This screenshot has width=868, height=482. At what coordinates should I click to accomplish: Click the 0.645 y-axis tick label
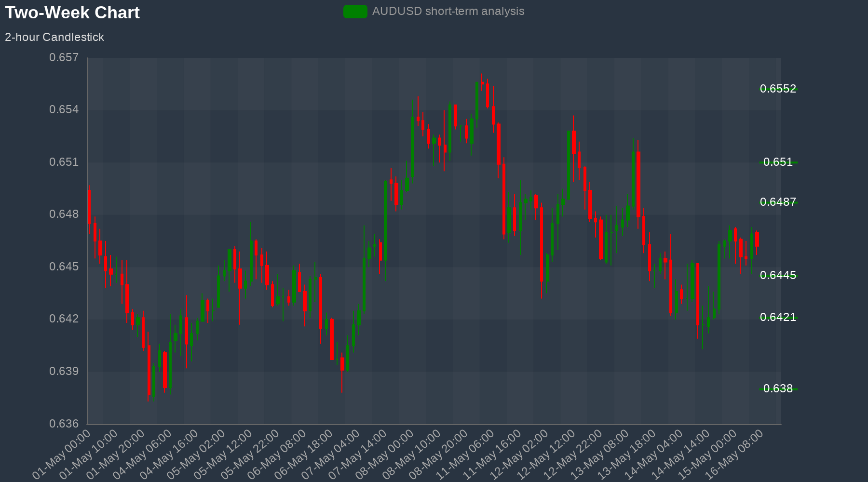click(64, 267)
